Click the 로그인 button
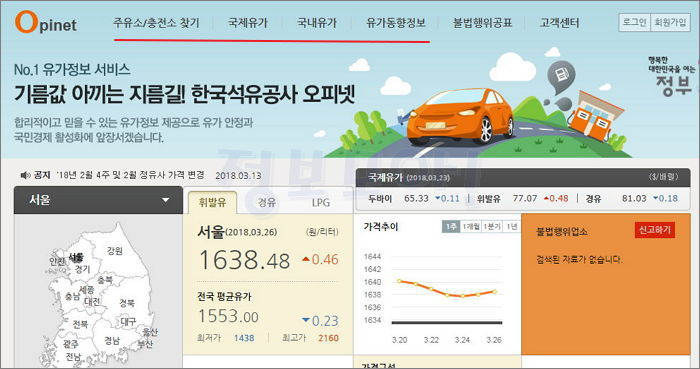The width and height of the screenshot is (700, 369). [634, 22]
